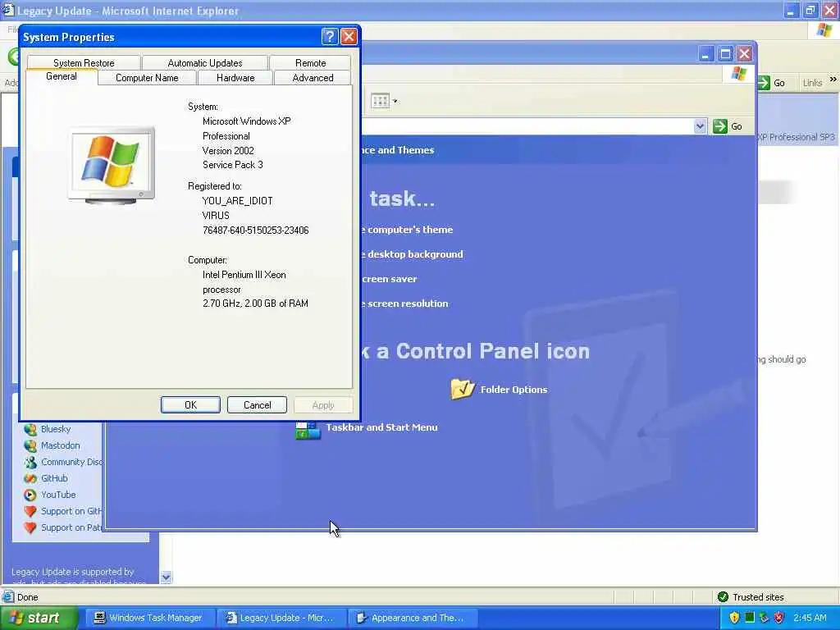This screenshot has height=630, width=840.
Task: Click the Safely Remove Hardware tray icon
Action: click(x=764, y=618)
